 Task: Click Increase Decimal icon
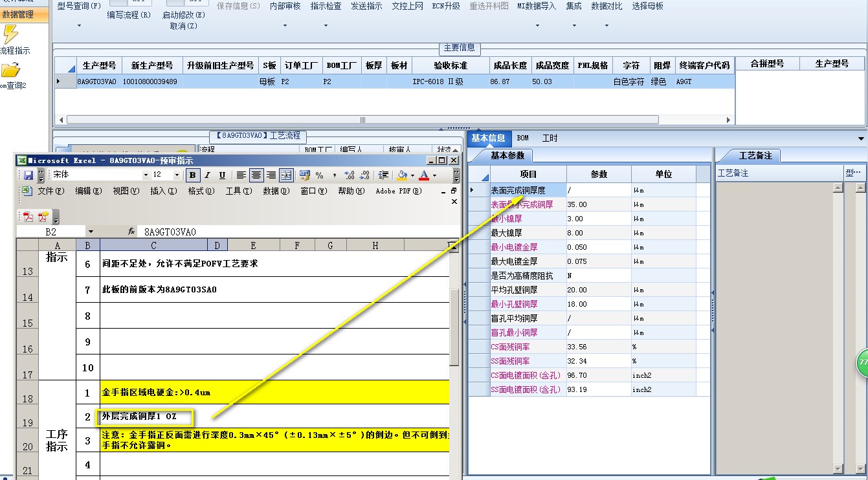[350, 175]
